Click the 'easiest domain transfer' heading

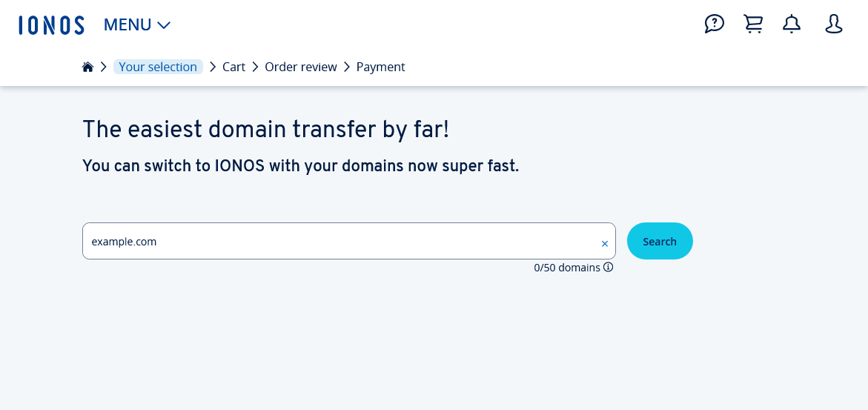tap(265, 130)
